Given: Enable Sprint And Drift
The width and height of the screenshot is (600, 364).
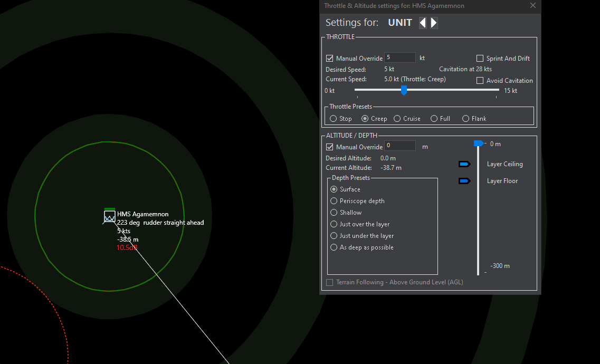Looking at the screenshot, I should point(480,59).
